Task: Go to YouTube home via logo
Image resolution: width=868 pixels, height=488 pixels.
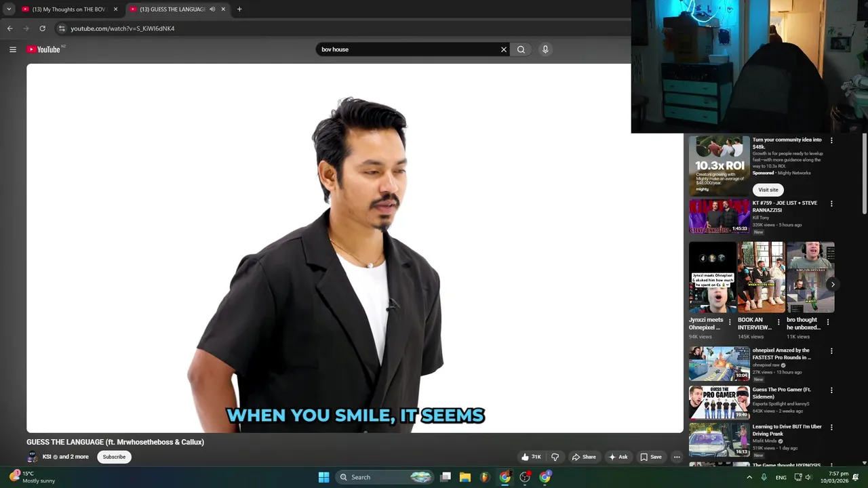Action: pos(43,49)
